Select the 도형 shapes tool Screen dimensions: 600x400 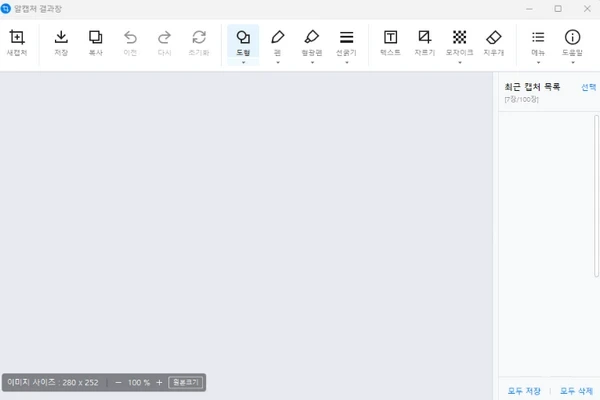tap(243, 41)
